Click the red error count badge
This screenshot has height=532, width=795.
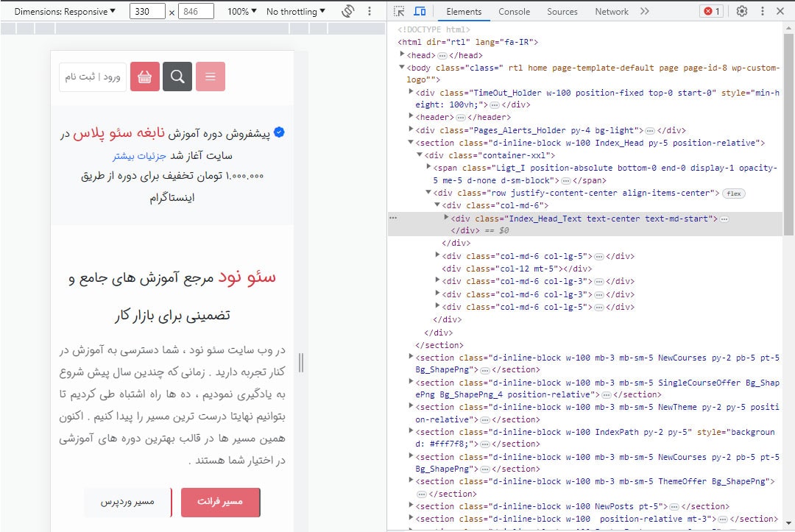[712, 11]
